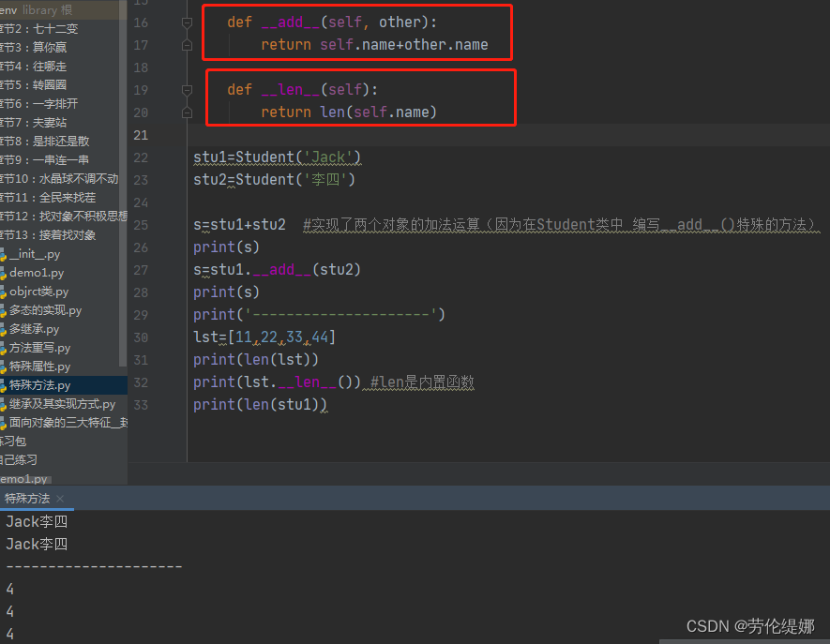This screenshot has width=830, height=644.
Task: Select the 章节7：夫妻站 folder
Action: [34, 122]
